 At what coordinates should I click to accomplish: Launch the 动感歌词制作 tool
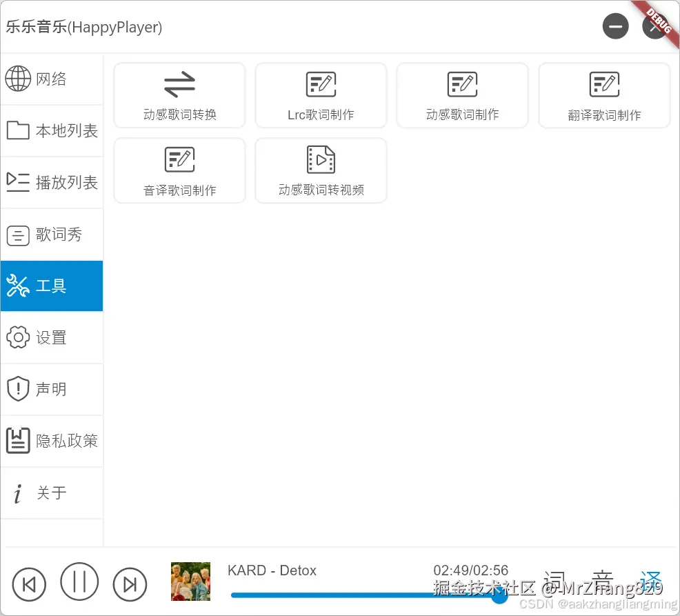point(462,95)
